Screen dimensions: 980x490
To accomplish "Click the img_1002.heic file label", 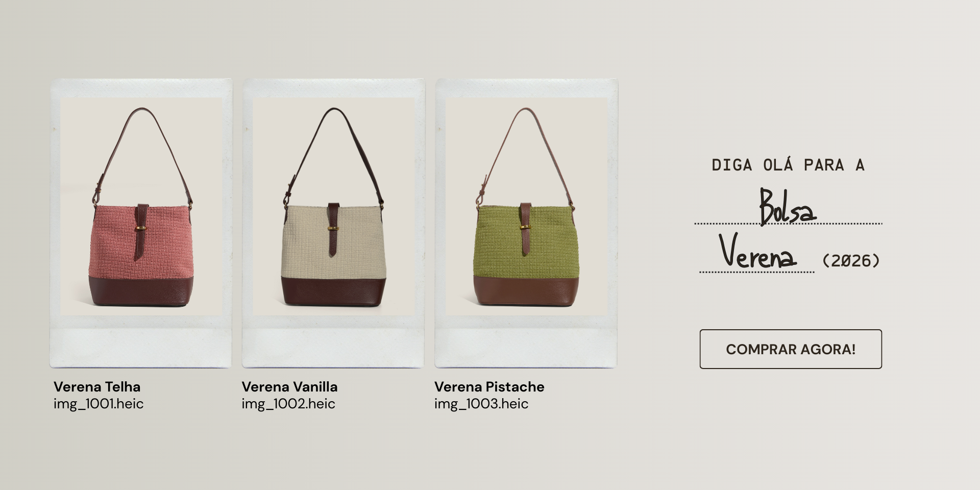I will 288,404.
